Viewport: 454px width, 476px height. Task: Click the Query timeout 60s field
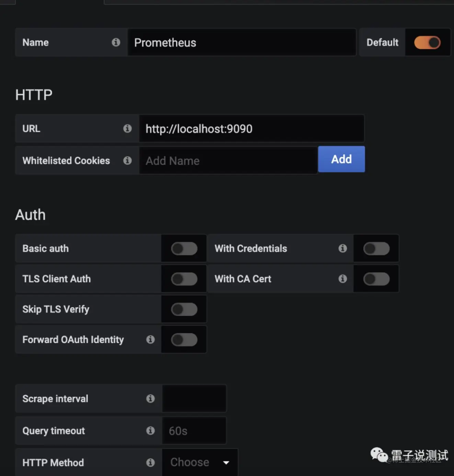(x=194, y=431)
